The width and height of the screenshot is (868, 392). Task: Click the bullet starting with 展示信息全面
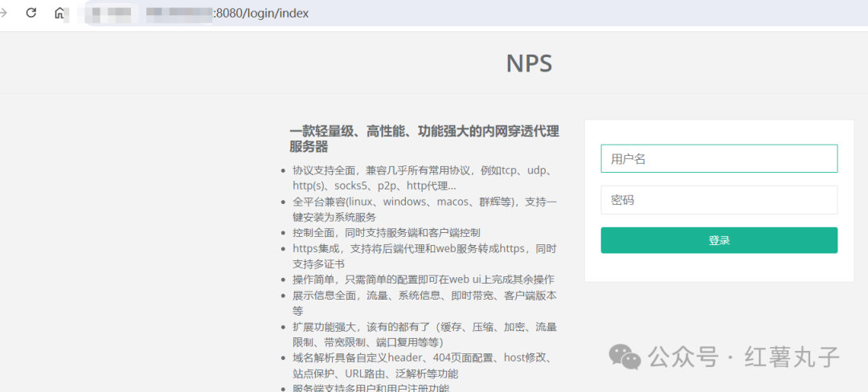click(424, 304)
